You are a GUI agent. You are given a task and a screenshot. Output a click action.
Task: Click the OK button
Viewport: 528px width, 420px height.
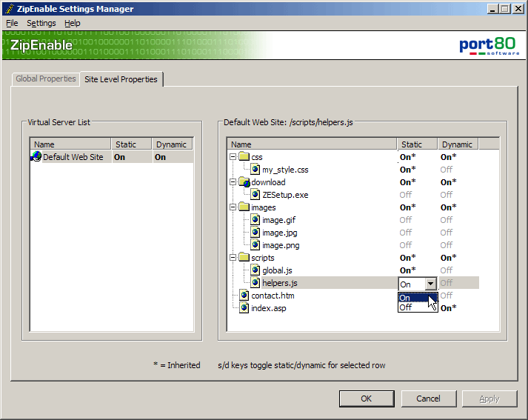pyautogui.click(x=367, y=399)
